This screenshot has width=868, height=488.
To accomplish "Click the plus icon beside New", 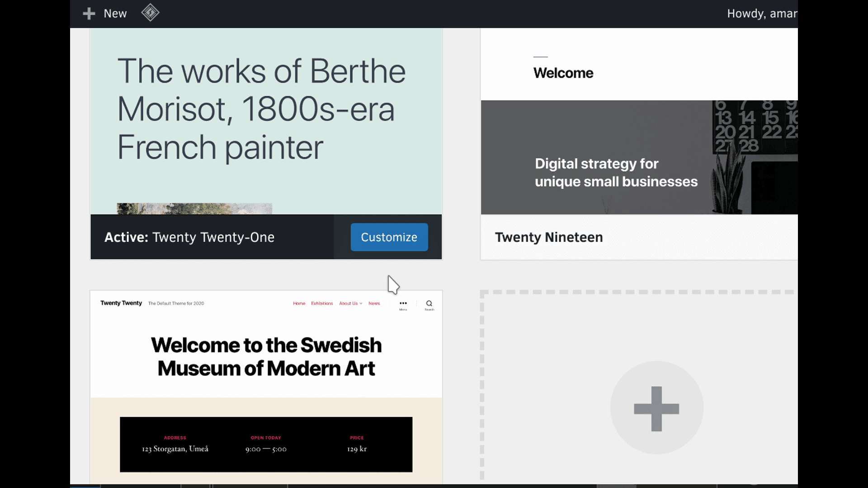I will [x=89, y=14].
